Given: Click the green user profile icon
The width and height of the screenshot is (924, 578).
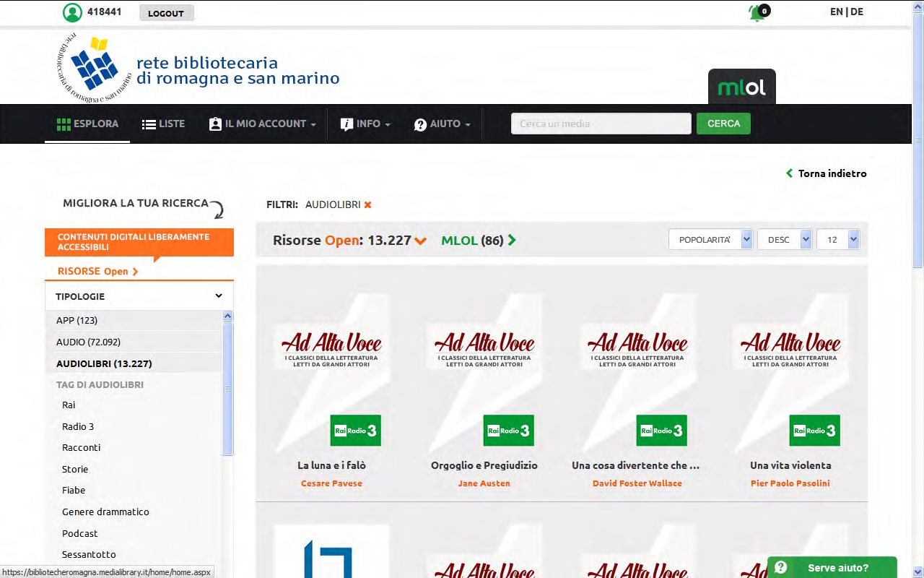Looking at the screenshot, I should [72, 12].
